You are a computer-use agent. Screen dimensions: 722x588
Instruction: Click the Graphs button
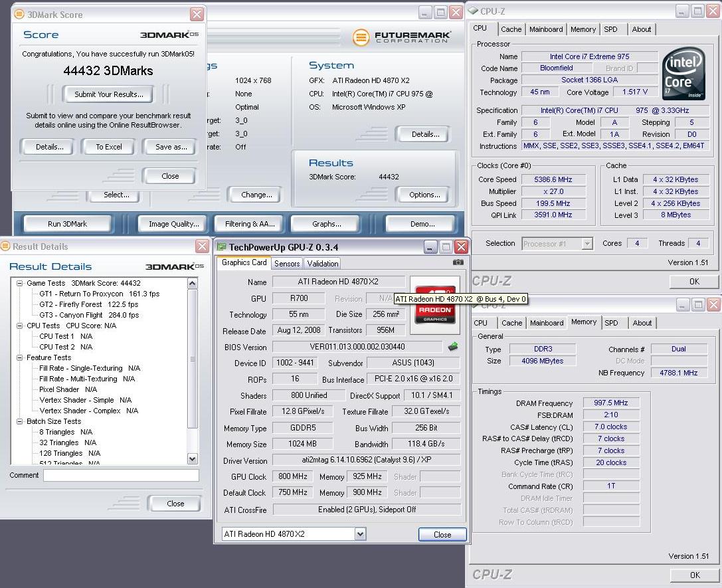click(x=327, y=224)
